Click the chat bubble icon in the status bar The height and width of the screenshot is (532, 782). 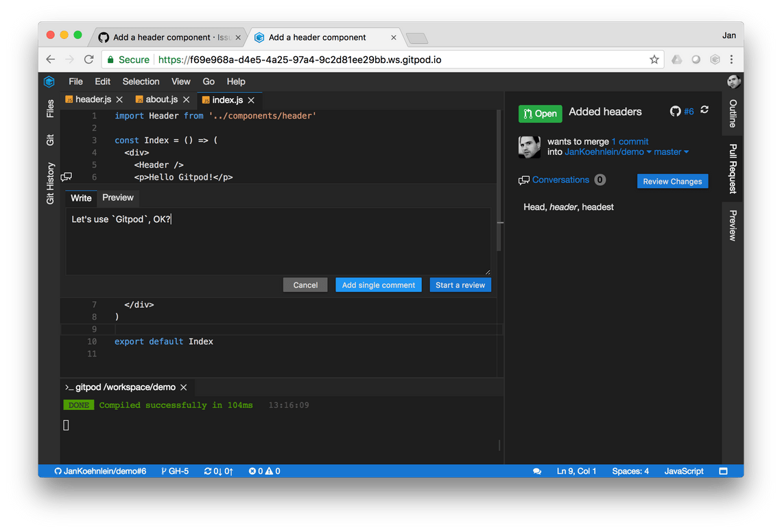click(x=537, y=471)
